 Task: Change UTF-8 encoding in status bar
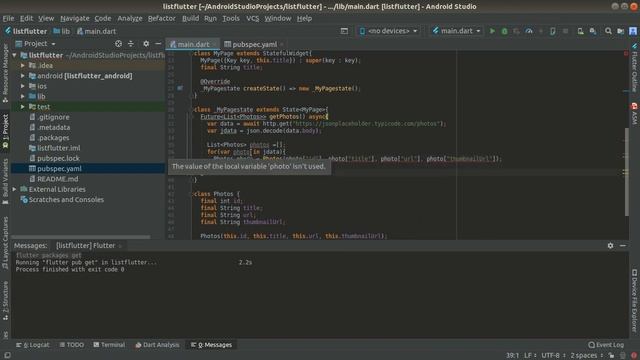[x=552, y=356]
